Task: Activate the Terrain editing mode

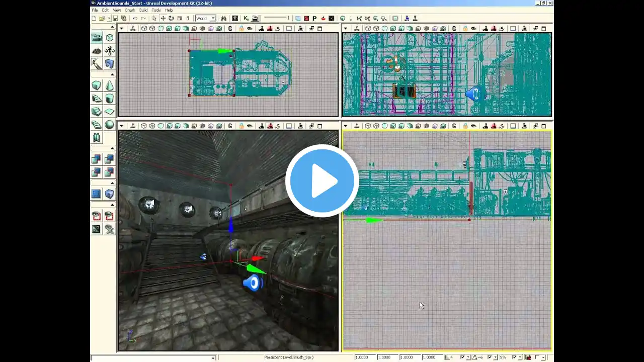Action: (97, 51)
